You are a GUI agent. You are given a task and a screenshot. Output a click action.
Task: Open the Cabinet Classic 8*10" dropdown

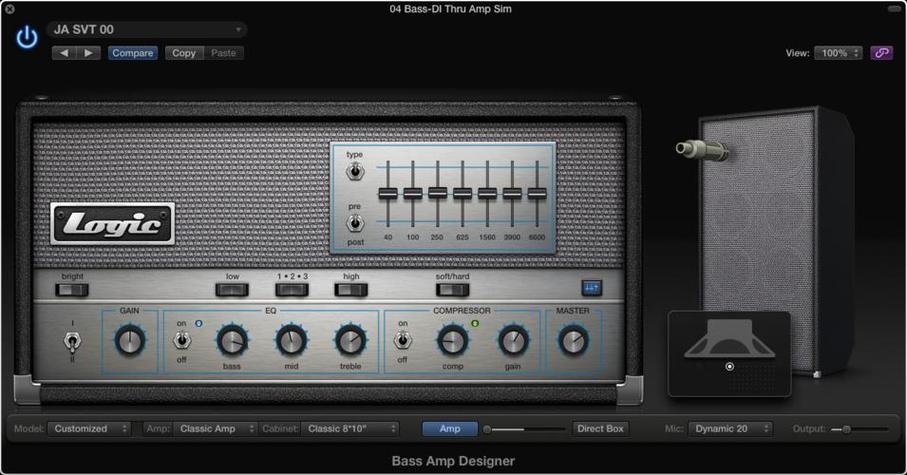tap(350, 429)
